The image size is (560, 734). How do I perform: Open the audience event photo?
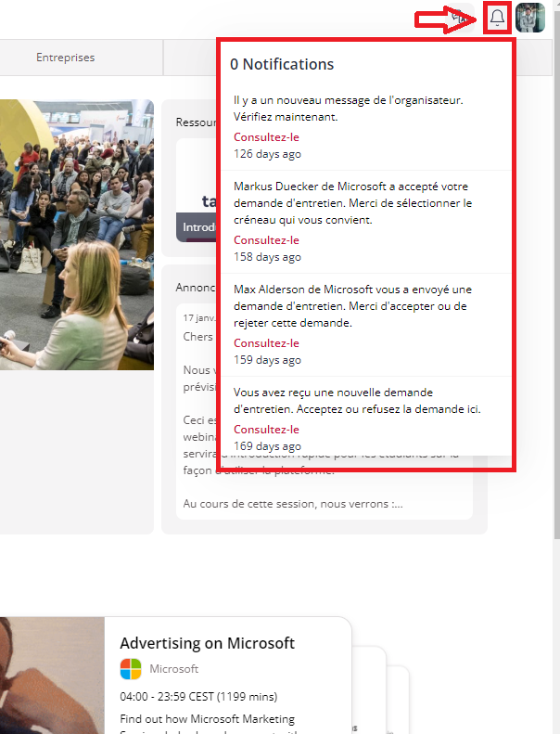(x=77, y=235)
